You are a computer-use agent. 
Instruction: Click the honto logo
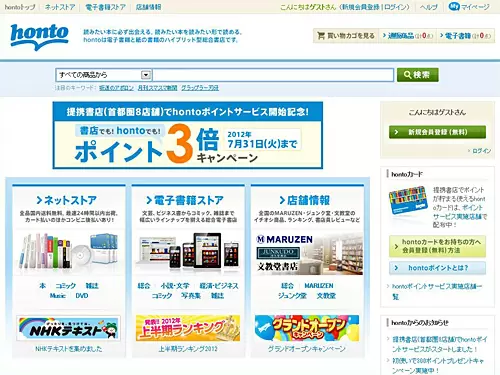39,36
